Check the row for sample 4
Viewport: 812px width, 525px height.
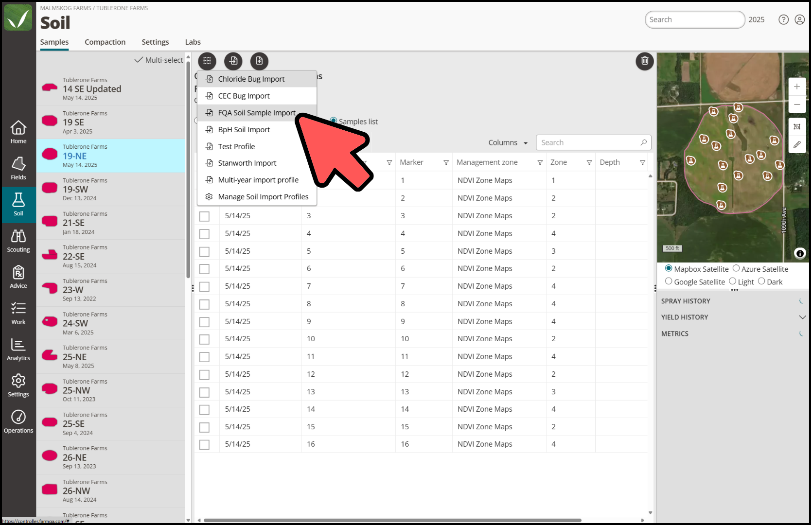[x=204, y=234]
